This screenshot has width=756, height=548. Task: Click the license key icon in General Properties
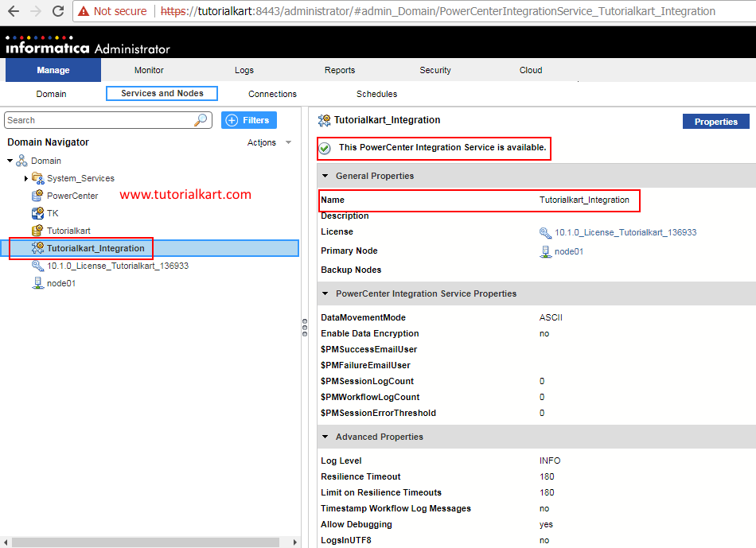[x=545, y=233]
